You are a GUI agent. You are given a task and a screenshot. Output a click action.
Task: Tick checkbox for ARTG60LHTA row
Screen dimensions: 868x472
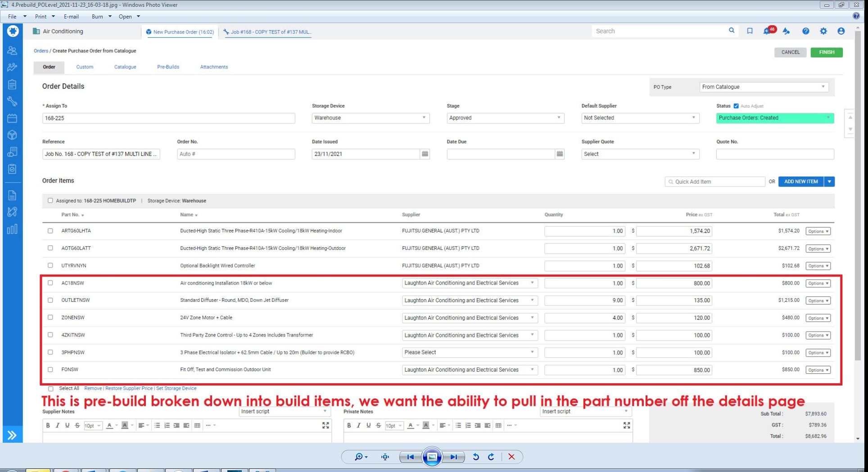[x=50, y=231]
